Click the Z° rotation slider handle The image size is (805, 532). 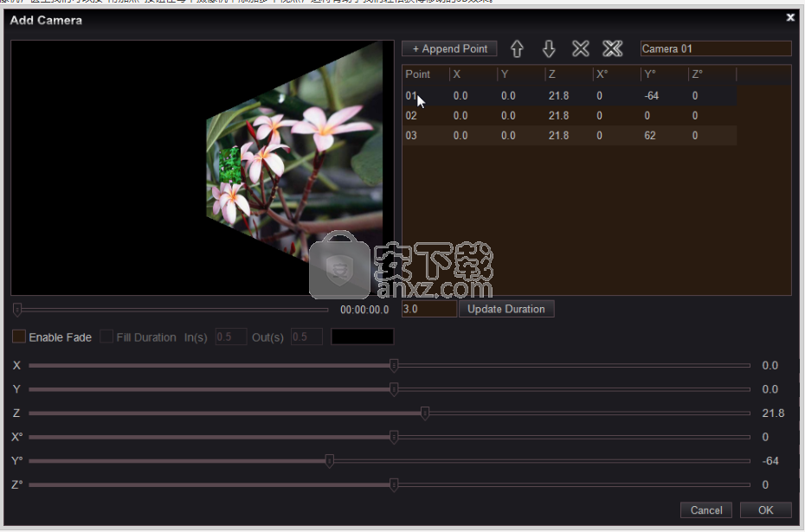[394, 484]
